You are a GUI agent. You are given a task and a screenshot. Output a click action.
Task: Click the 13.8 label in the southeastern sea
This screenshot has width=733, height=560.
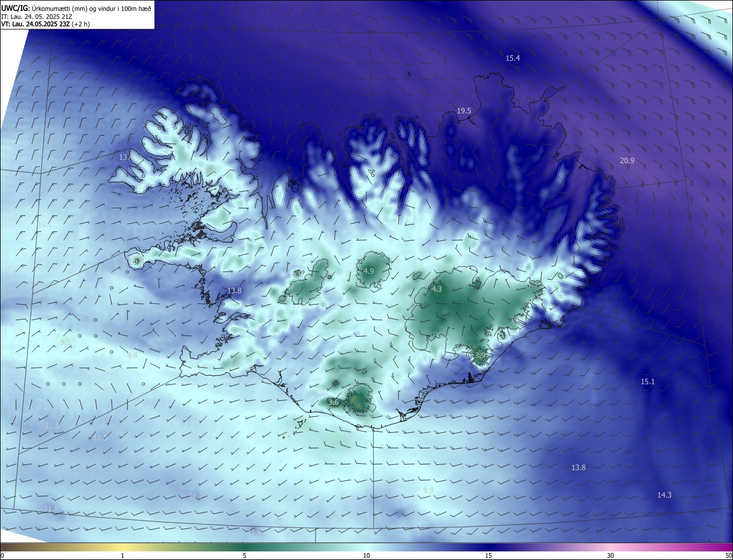[578, 467]
